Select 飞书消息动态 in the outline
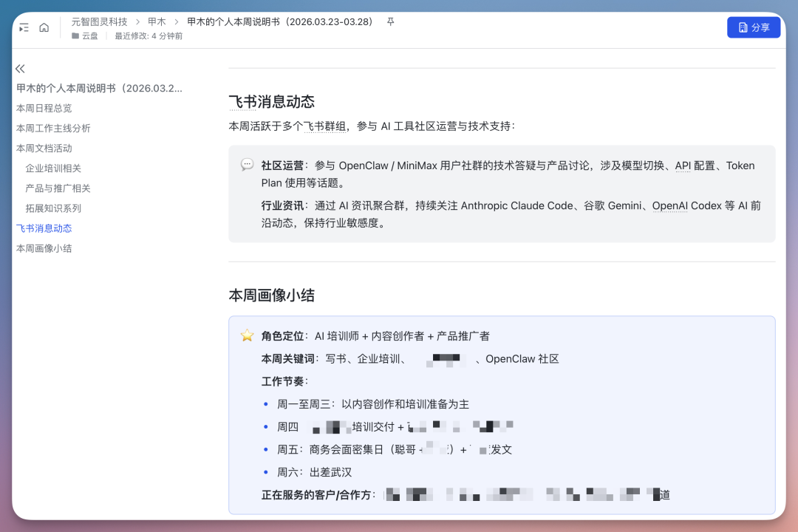This screenshot has width=798, height=532. point(43,228)
